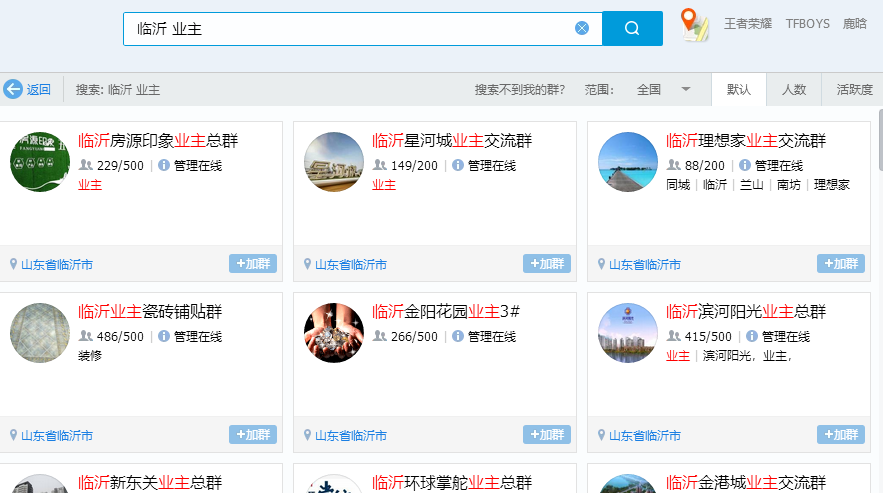Open avatar of 临沂理想家业主交流群
This screenshot has height=493, width=883.
(x=628, y=162)
